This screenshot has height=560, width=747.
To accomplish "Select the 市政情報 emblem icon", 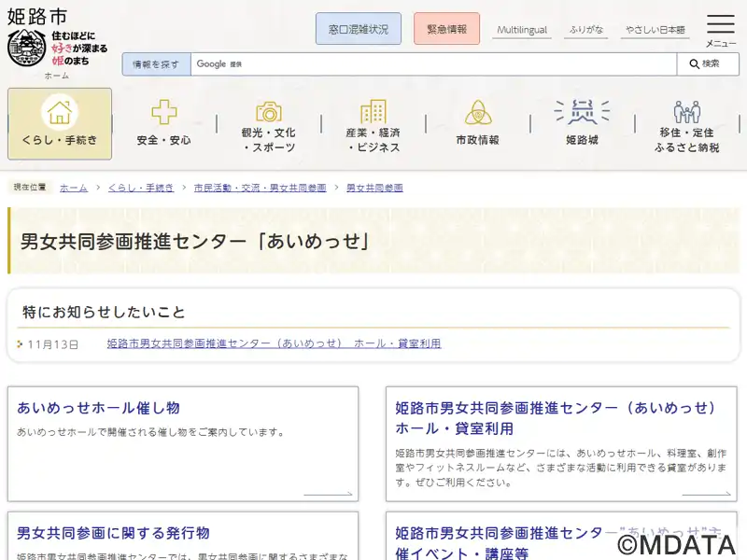I will tap(478, 113).
